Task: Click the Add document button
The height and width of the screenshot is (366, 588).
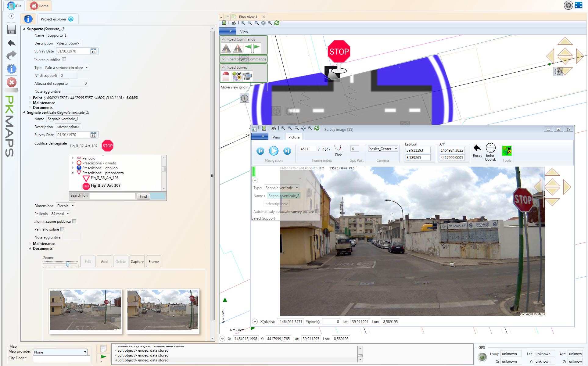Action: 104,262
